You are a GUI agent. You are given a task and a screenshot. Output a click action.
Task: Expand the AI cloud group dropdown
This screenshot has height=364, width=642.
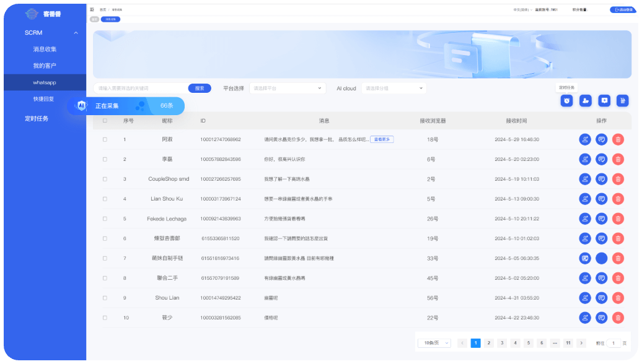[x=394, y=89]
